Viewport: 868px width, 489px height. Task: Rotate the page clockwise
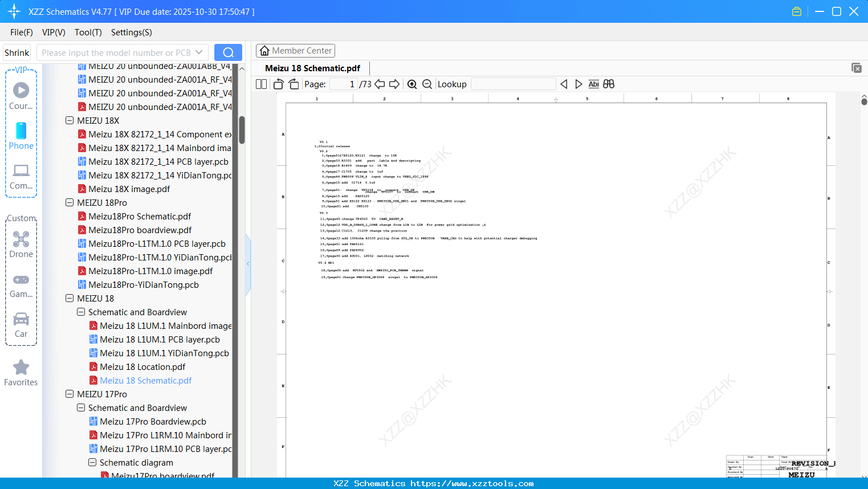[x=294, y=84]
